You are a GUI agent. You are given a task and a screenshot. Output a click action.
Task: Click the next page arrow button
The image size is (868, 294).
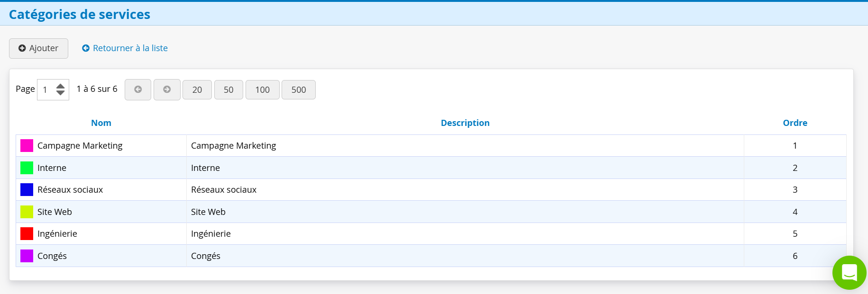click(x=167, y=89)
